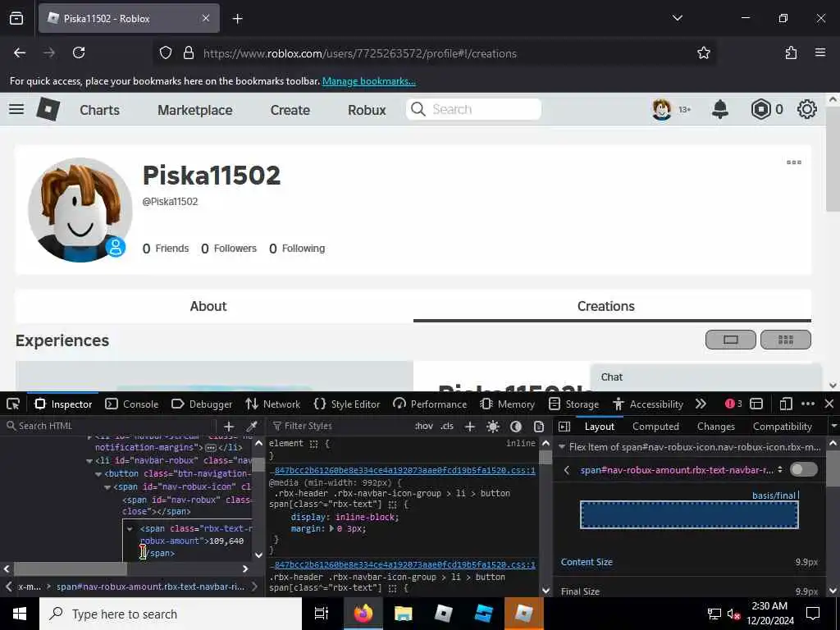Add a new CSS rule

[x=470, y=427]
